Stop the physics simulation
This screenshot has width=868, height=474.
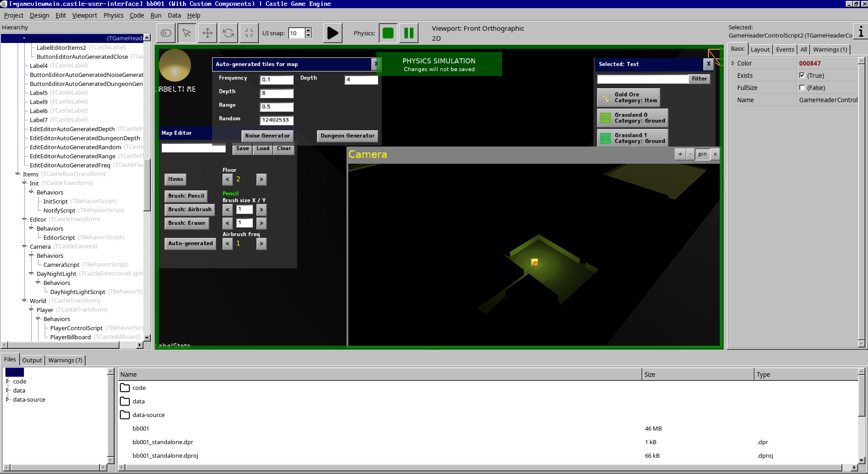tap(388, 33)
